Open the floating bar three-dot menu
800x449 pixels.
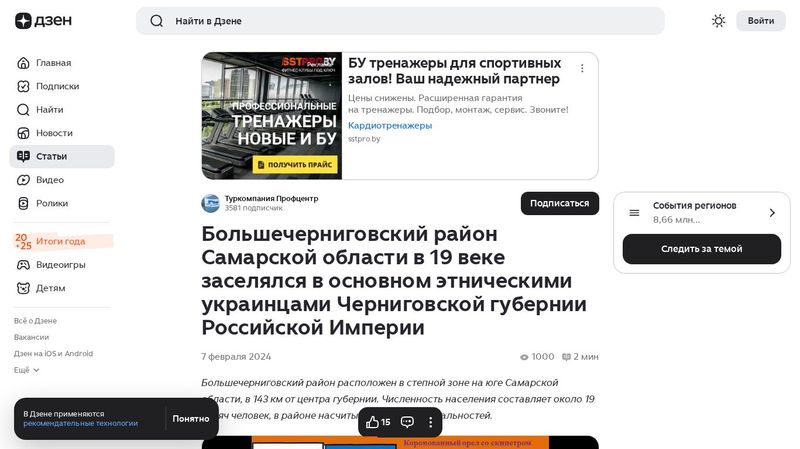(x=431, y=422)
